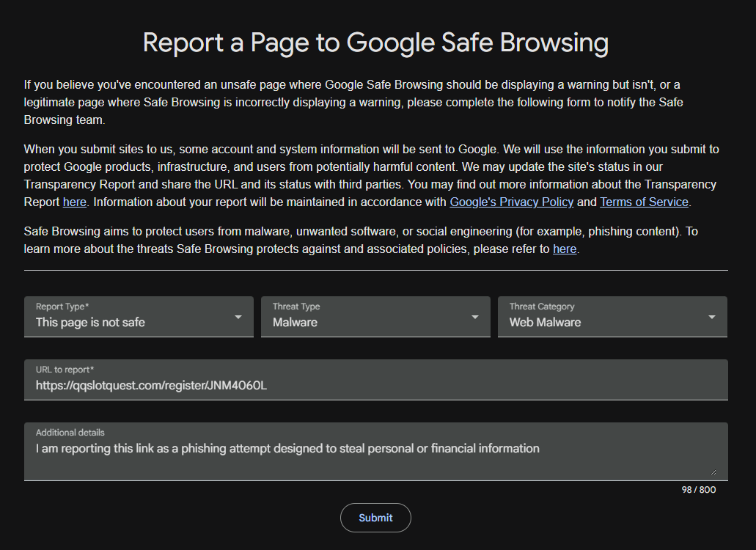The width and height of the screenshot is (756, 550).
Task: Open the Report Type dropdown
Action: tap(139, 317)
